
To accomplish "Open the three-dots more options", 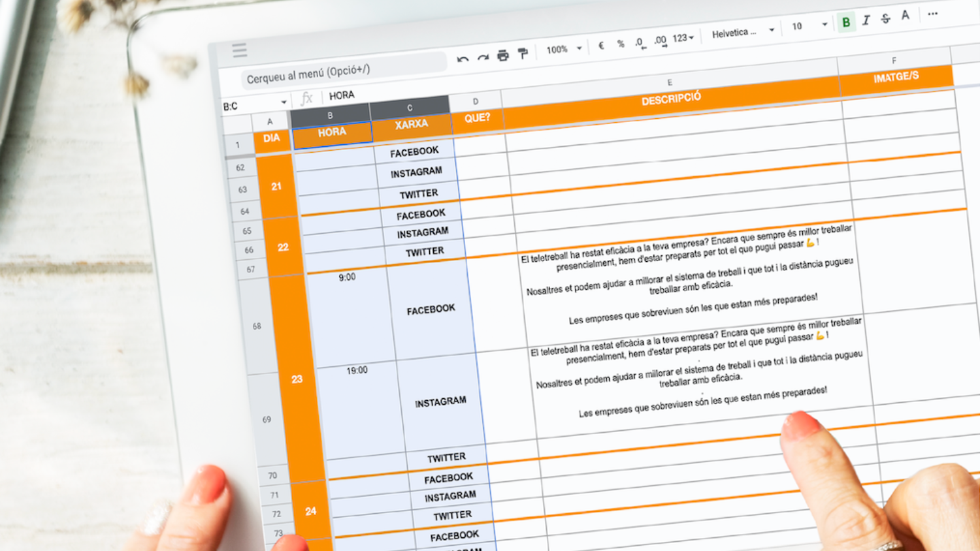I will click(x=933, y=13).
